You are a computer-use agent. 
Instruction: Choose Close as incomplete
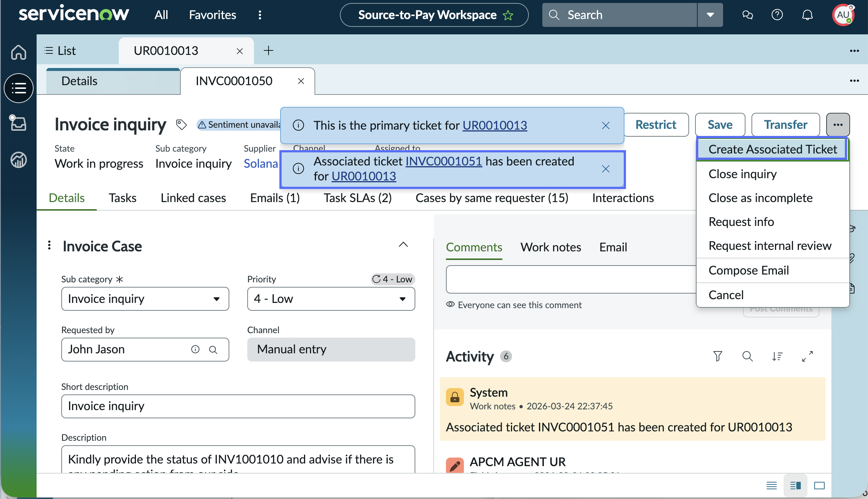pos(773,198)
